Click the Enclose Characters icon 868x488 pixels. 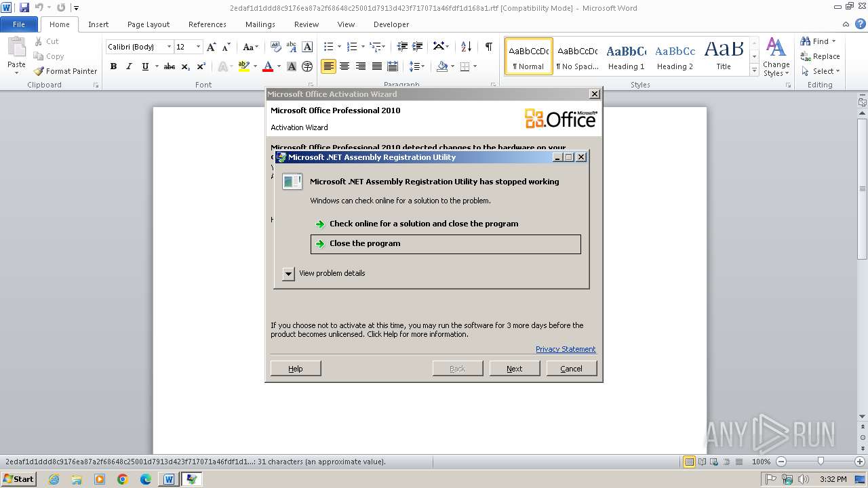coord(307,66)
